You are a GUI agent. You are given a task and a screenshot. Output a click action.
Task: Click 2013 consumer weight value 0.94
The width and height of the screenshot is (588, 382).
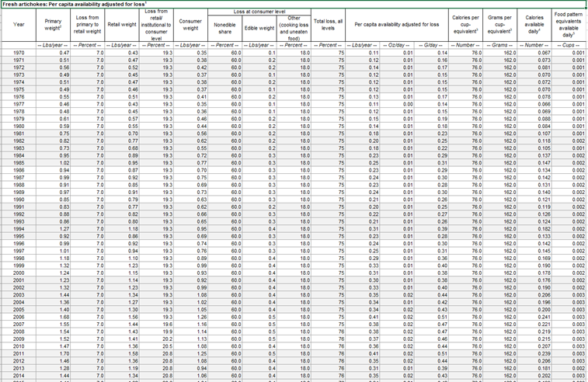click(x=190, y=368)
